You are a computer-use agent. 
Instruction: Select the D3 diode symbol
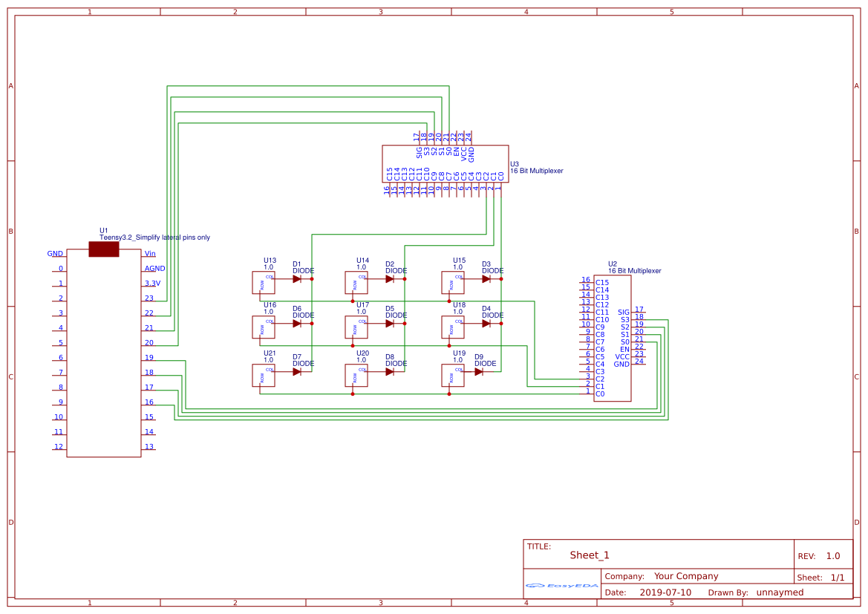click(x=486, y=279)
